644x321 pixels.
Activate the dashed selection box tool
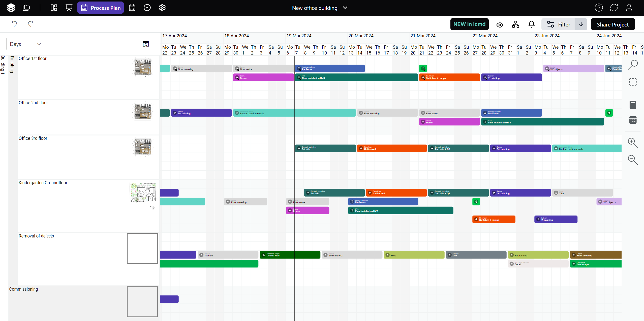click(x=633, y=82)
